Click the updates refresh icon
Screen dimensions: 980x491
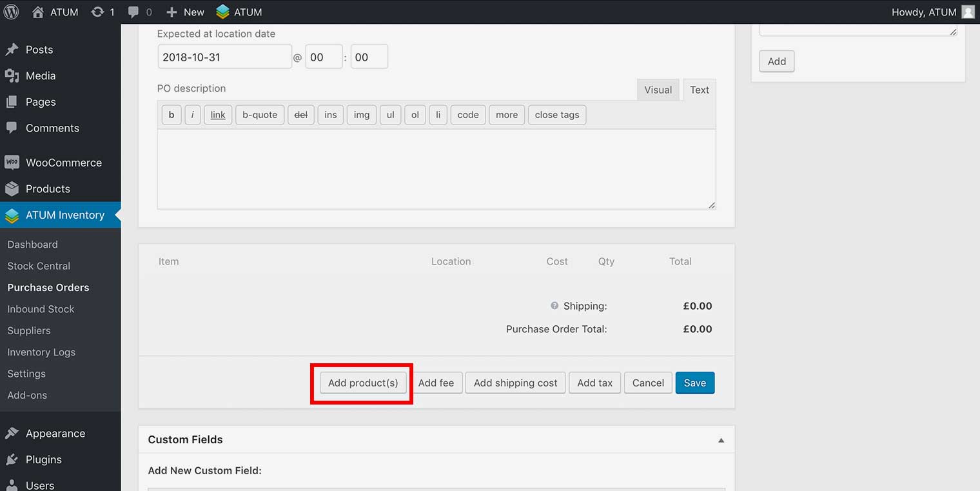97,12
